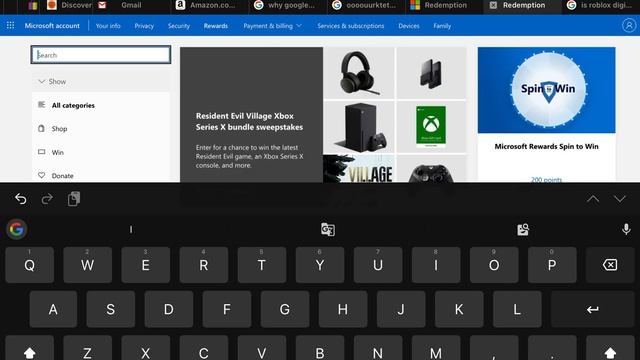Image resolution: width=640 pixels, height=360 pixels.
Task: Open the Privacy menu item
Action: pyautogui.click(x=144, y=26)
